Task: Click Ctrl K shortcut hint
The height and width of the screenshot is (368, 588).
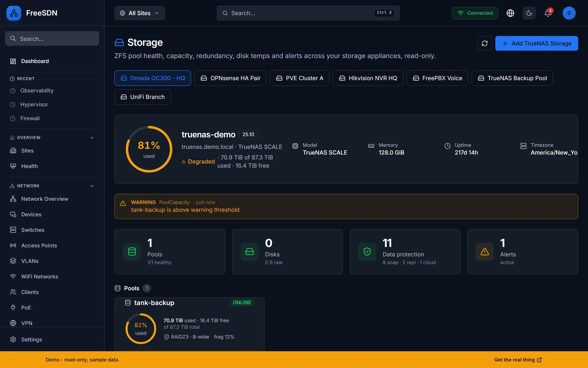Action: (x=384, y=13)
